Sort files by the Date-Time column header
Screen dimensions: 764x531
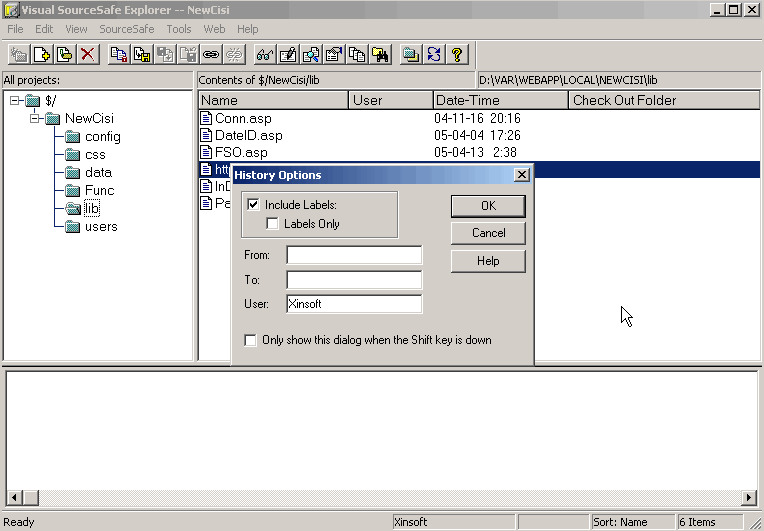click(501, 100)
